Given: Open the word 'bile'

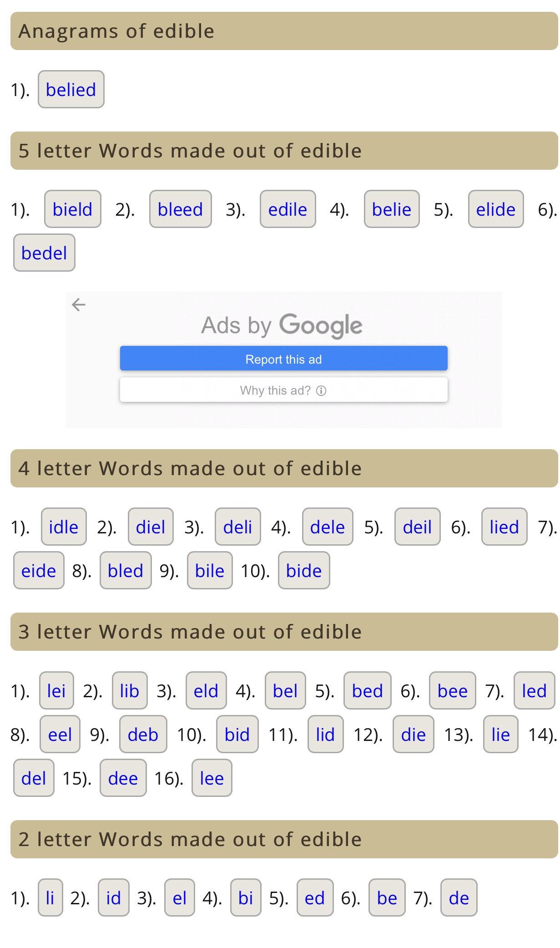Looking at the screenshot, I should point(210,571).
